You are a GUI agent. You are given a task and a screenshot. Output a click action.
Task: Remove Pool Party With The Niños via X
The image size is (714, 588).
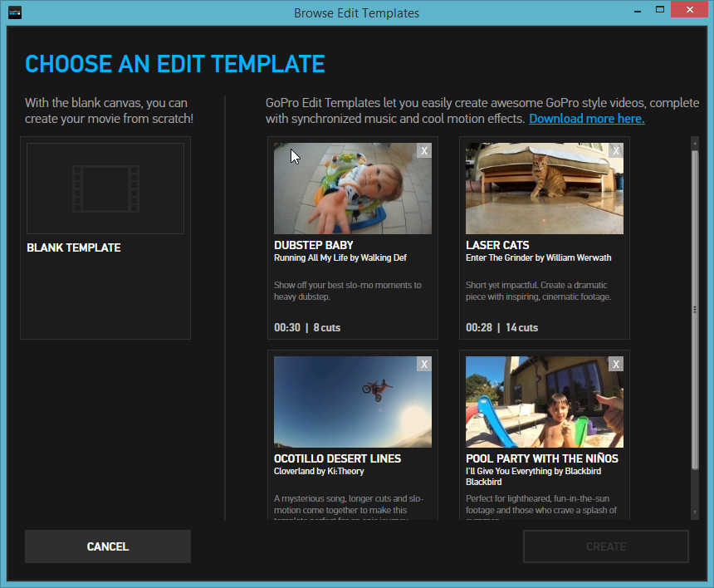[x=616, y=364]
